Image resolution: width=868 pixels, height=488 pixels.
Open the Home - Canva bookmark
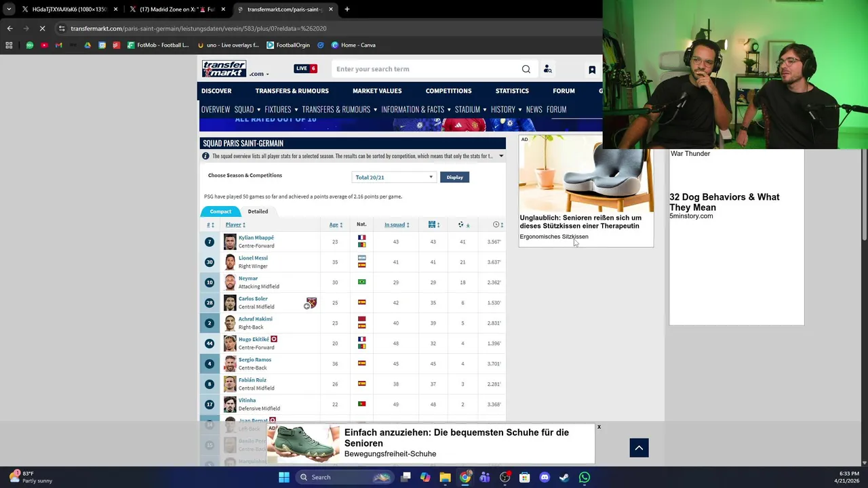click(x=353, y=45)
